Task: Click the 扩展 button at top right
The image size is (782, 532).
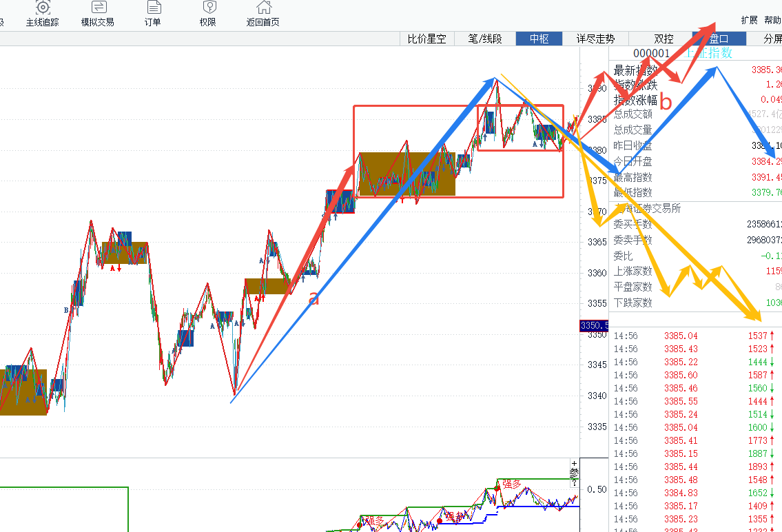Action: (x=749, y=20)
